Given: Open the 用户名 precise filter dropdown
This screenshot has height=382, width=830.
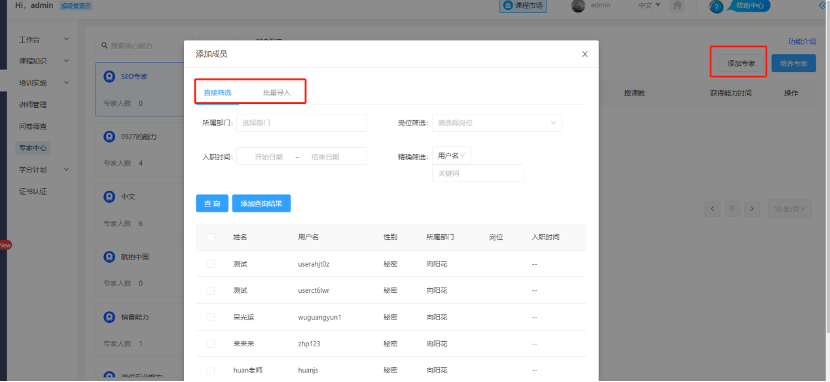Looking at the screenshot, I should (452, 156).
